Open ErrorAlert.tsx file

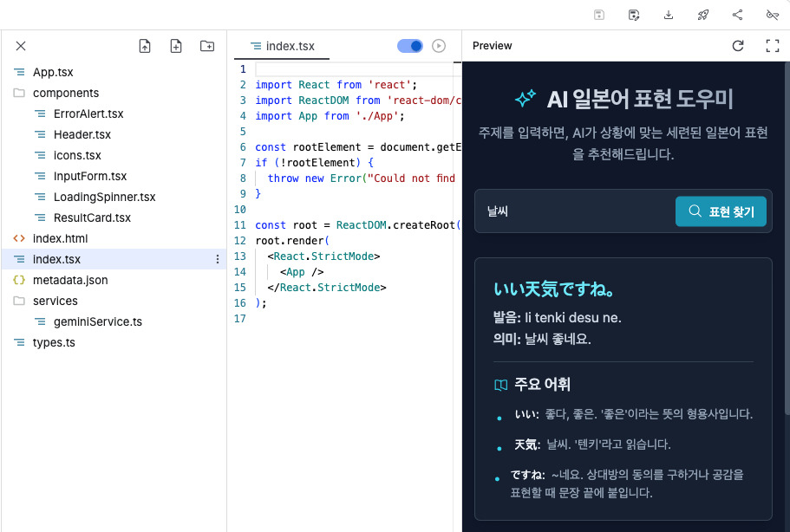coord(88,114)
